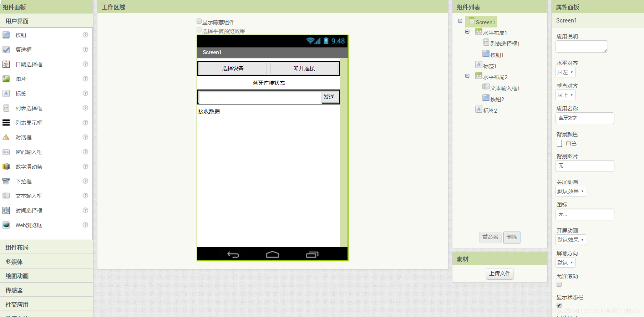Select the 标签 label component icon
Image resolution: width=644 pixels, height=317 pixels.
(x=6, y=93)
